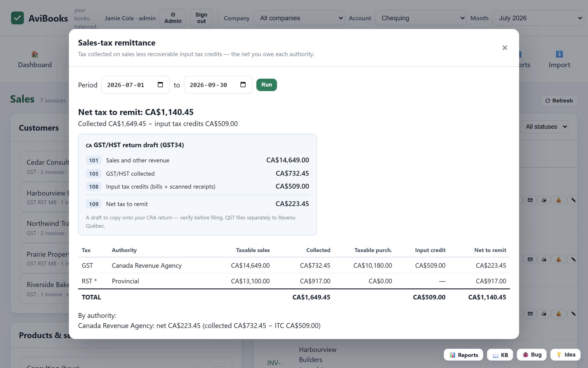
Task: Select the Riverside Bake customer card
Action: click(45, 289)
